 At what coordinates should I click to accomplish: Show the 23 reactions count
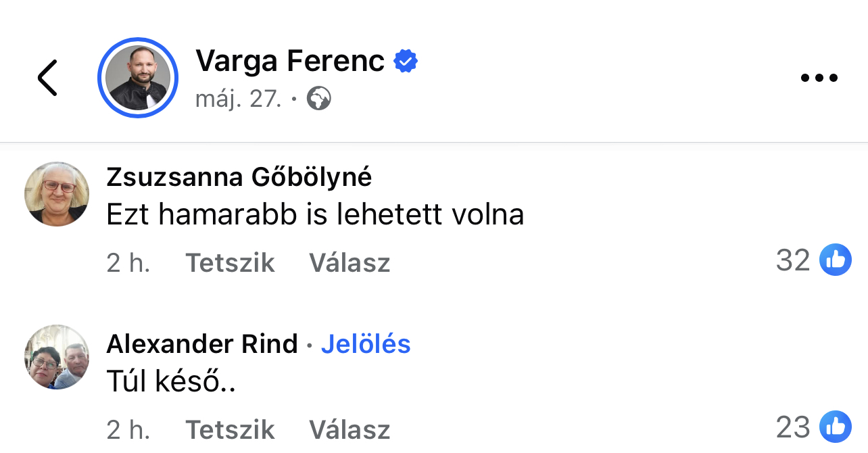[793, 427]
